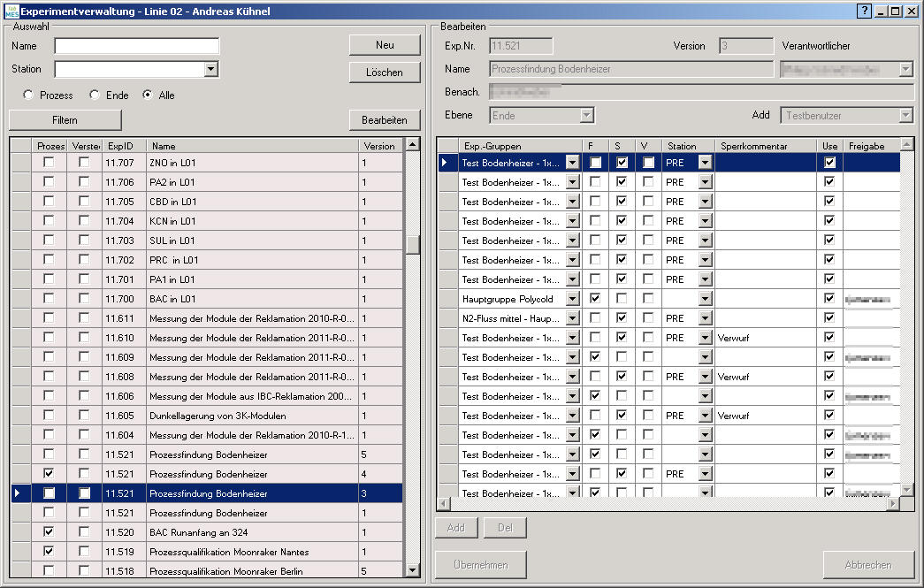Click the Löschen button
This screenshot has width=924, height=588.
(384, 73)
